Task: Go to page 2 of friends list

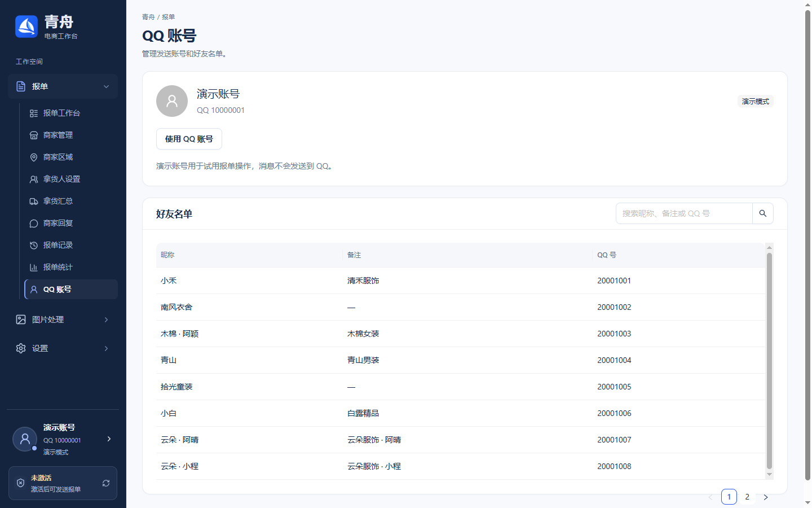Action: pyautogui.click(x=747, y=497)
